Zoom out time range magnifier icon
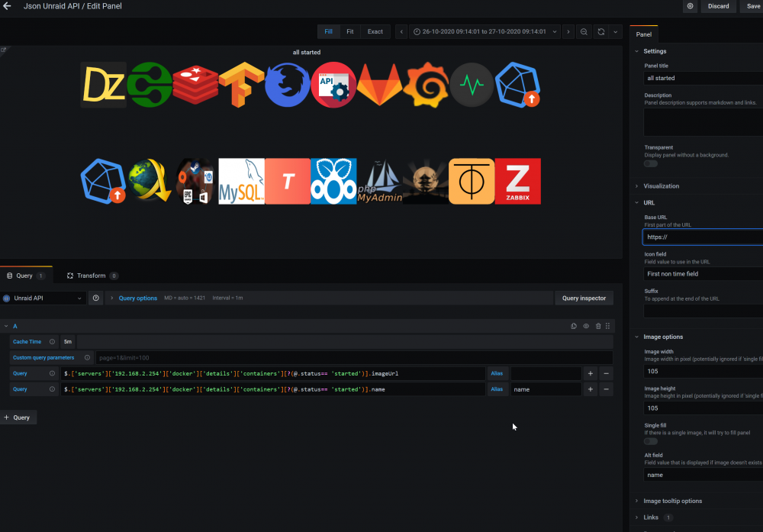Image resolution: width=763 pixels, height=532 pixels. 584,31
